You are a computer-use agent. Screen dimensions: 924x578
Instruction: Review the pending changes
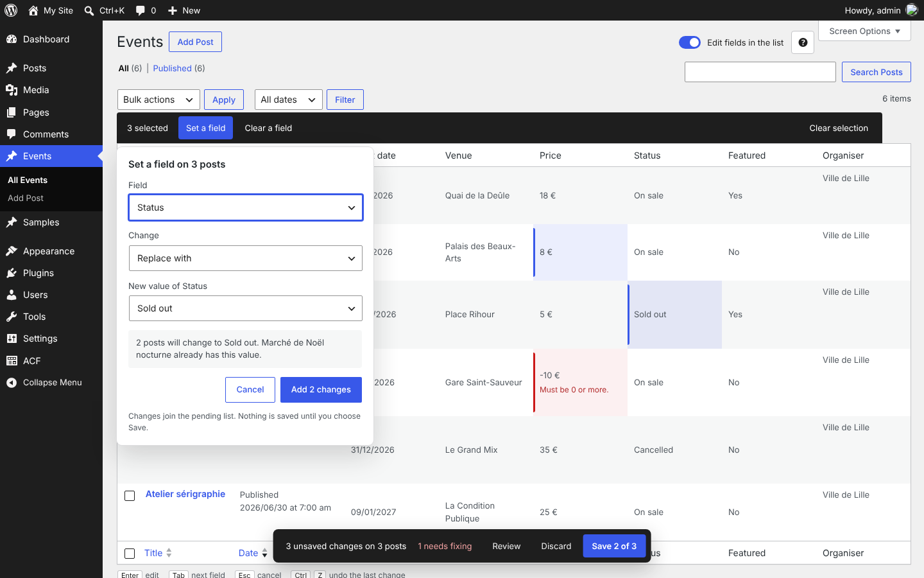pyautogui.click(x=506, y=546)
